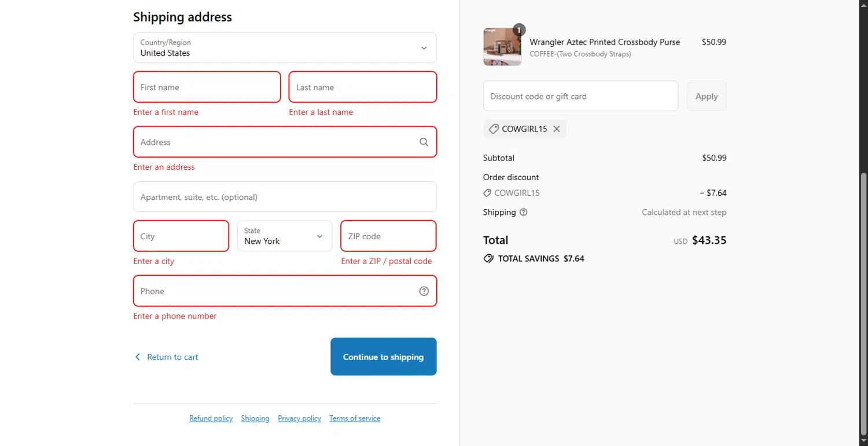868x446 pixels.
Task: Click the item quantity badge on product image
Action: tap(519, 30)
